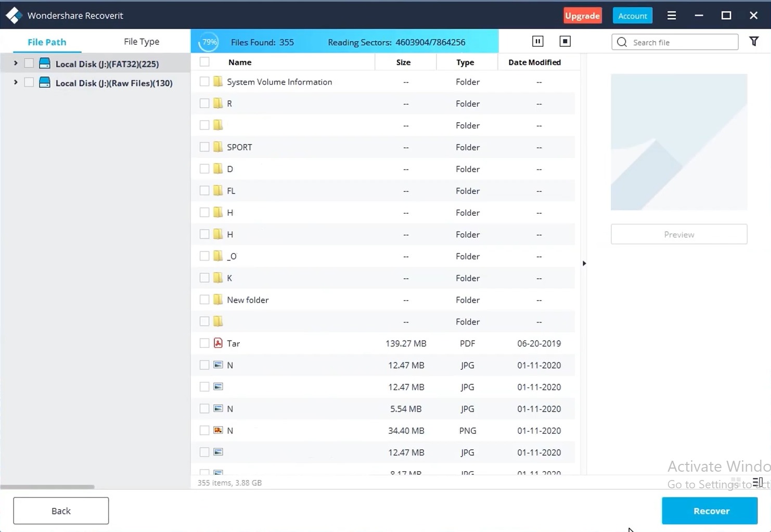Check the 34.40 MB PNG file checkbox
This screenshot has width=771, height=532.
(204, 431)
